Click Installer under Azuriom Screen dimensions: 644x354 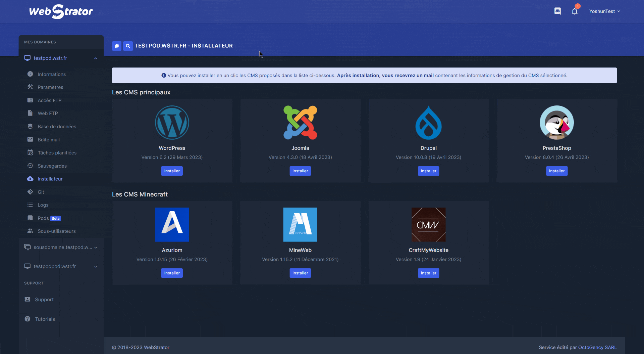click(172, 273)
